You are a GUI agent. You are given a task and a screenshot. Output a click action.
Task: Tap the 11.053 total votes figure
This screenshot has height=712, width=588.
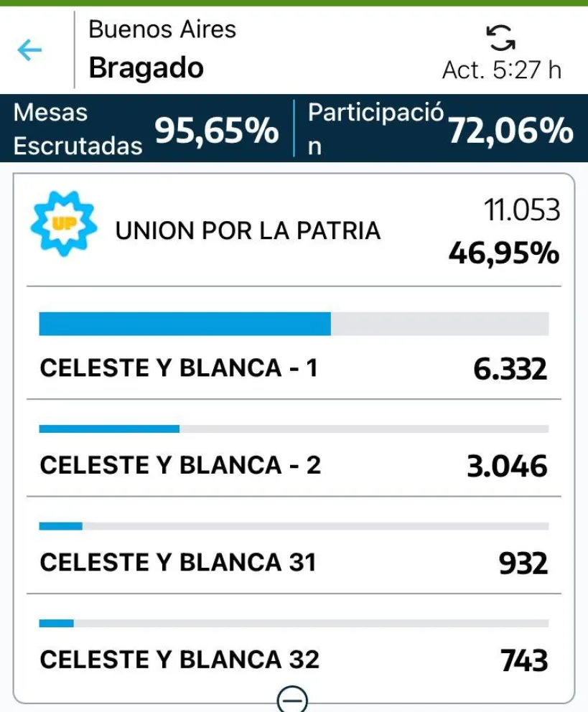click(x=521, y=210)
